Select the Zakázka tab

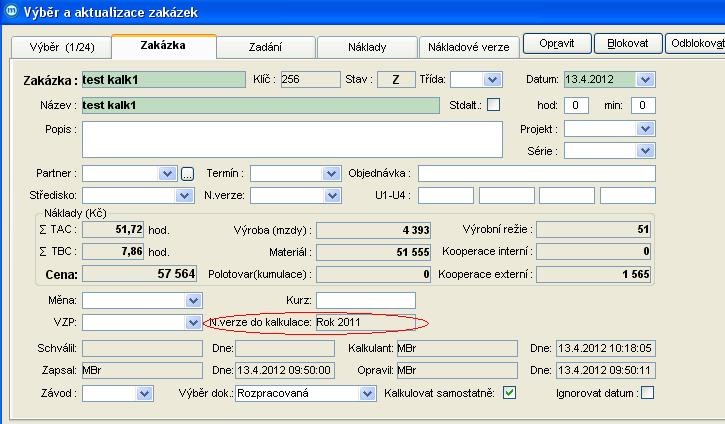point(164,46)
